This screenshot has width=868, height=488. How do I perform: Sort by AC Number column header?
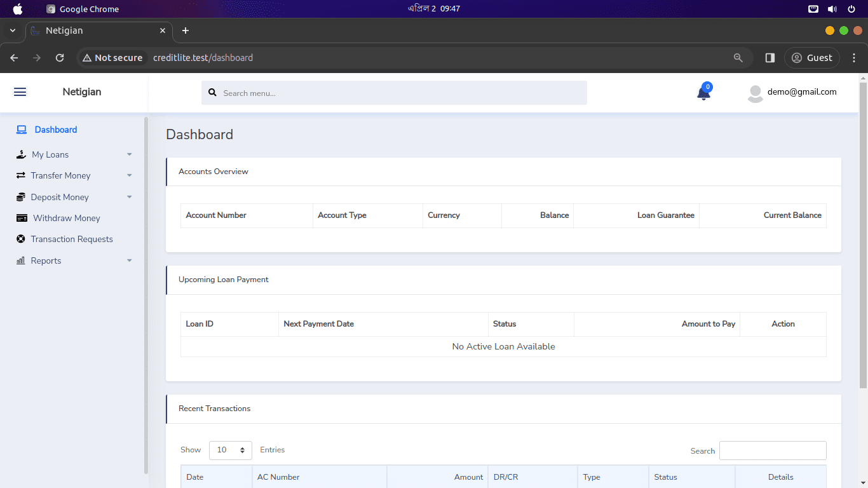[x=320, y=477]
